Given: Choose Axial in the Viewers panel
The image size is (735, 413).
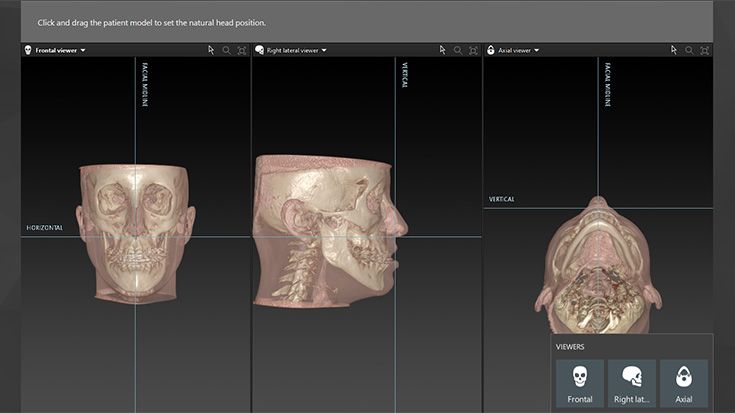Looking at the screenshot, I should coord(683,383).
